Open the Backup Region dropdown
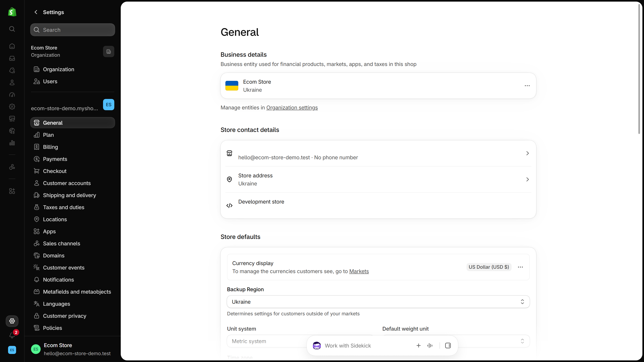Image resolution: width=644 pixels, height=362 pixels. coord(378,302)
